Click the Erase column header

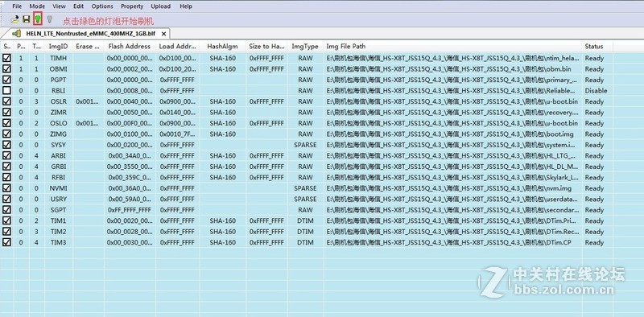coord(88,47)
